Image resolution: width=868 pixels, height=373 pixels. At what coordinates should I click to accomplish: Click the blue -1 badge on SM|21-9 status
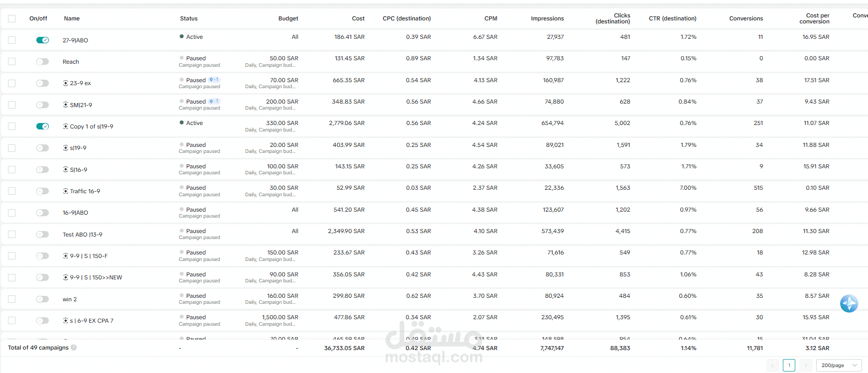214,101
